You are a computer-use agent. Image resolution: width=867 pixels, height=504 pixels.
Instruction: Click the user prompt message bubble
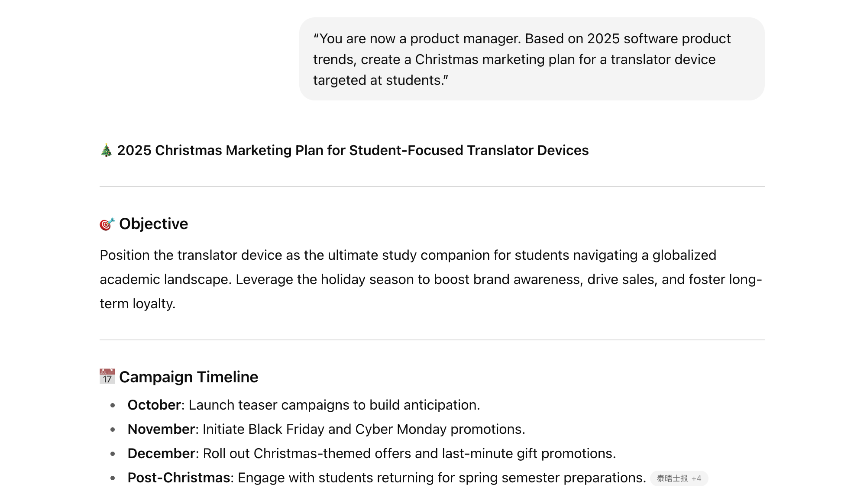point(532,59)
